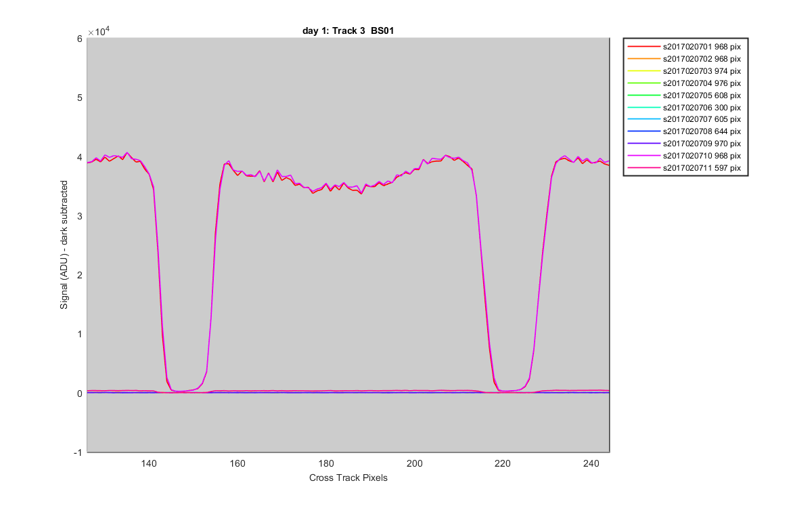The image size is (812, 508).
Task: Click legend entry s2017020707 605 pix
Action: 684,119
